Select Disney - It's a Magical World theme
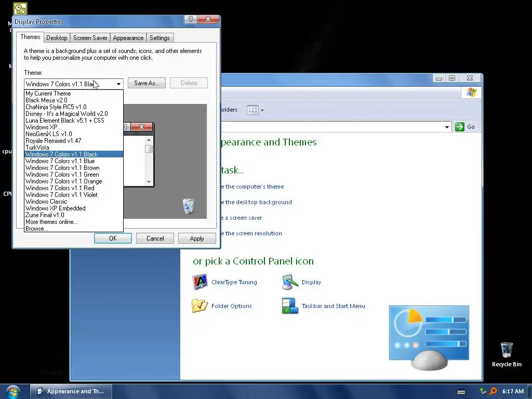 [74, 114]
